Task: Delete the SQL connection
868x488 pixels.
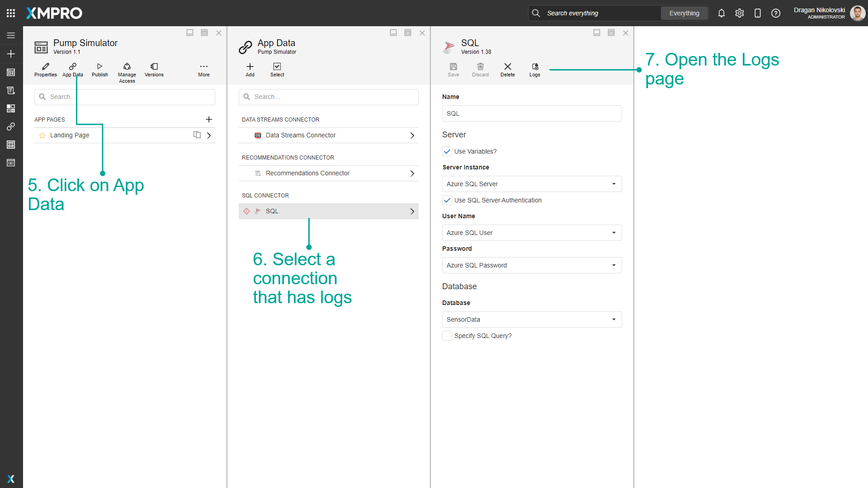Action: click(507, 69)
